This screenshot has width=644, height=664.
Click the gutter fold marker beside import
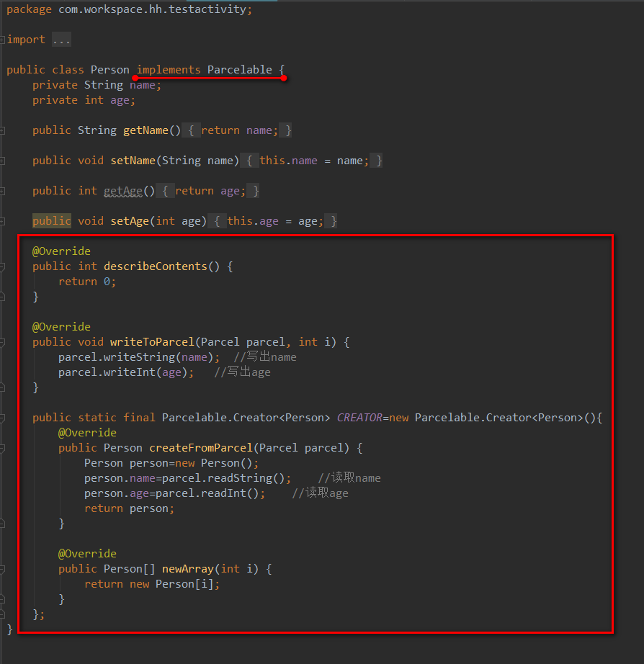2,40
